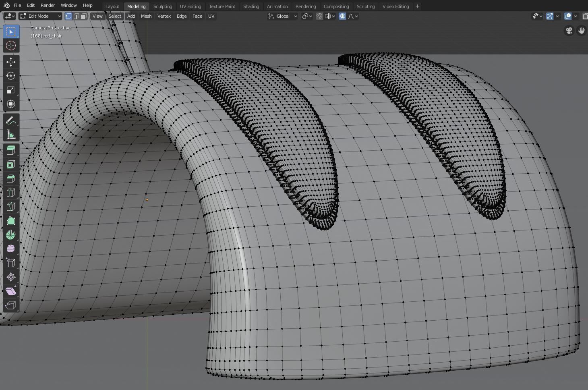This screenshot has width=588, height=390.
Task: Switch to the Video Editing tab
Action: [395, 6]
